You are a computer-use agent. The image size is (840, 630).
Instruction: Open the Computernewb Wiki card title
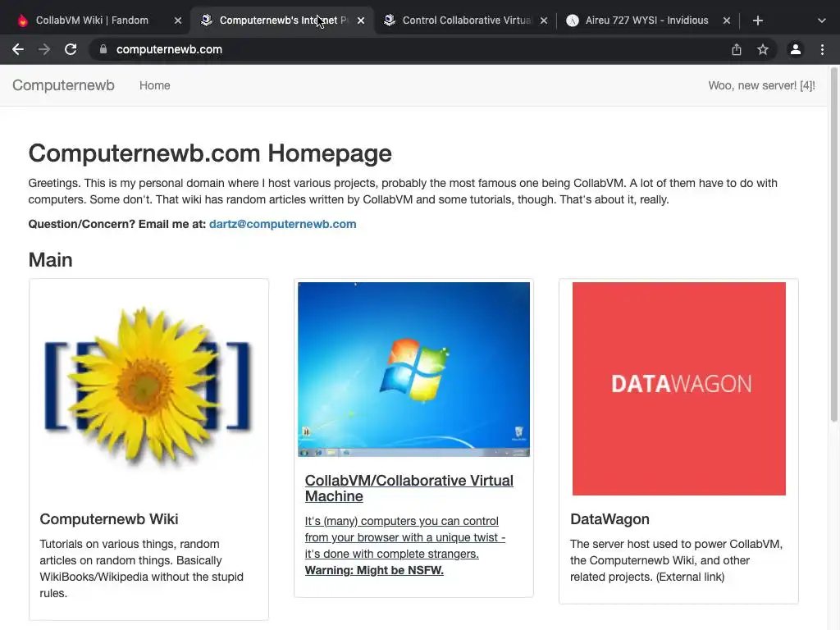pyautogui.click(x=109, y=519)
